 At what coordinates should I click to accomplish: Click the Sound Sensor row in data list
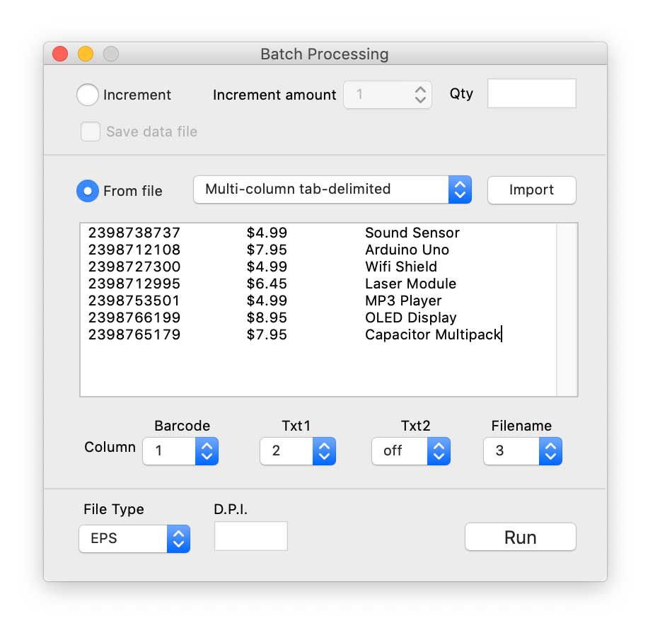412,233
